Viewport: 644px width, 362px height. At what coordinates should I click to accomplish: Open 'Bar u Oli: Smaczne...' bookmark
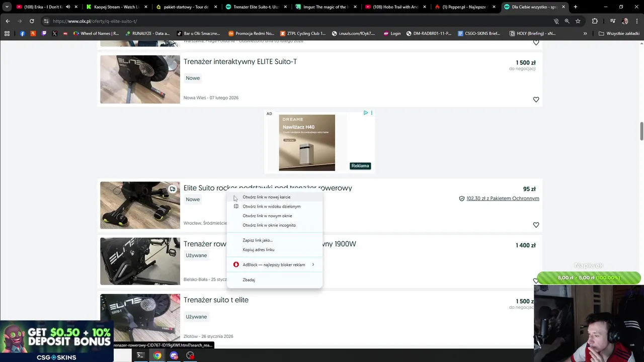(198, 33)
